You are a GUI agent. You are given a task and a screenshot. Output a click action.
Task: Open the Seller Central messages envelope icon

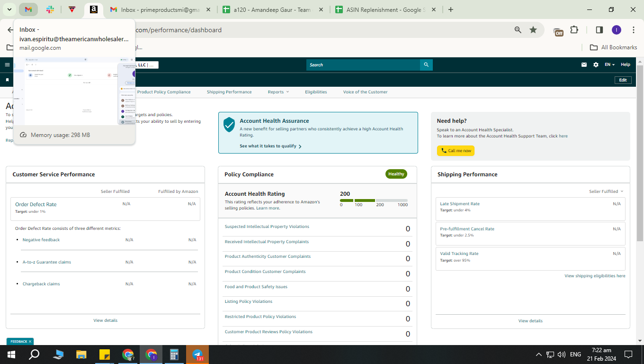click(x=584, y=65)
